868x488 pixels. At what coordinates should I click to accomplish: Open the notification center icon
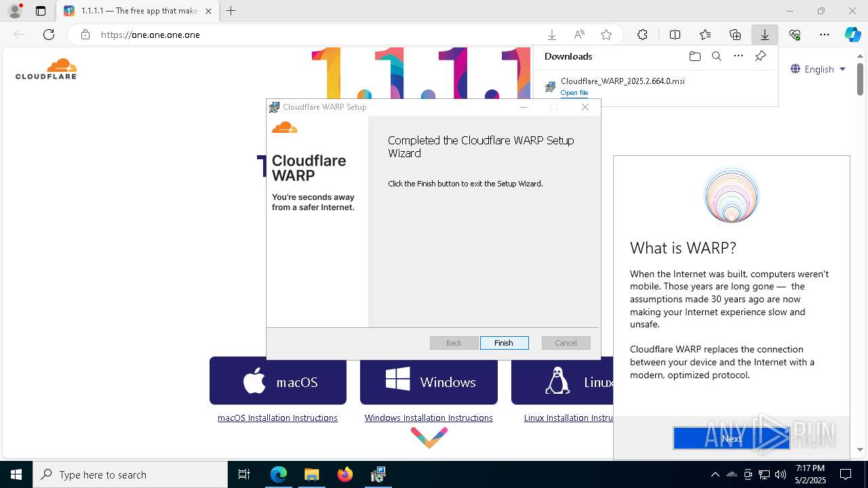point(846,474)
